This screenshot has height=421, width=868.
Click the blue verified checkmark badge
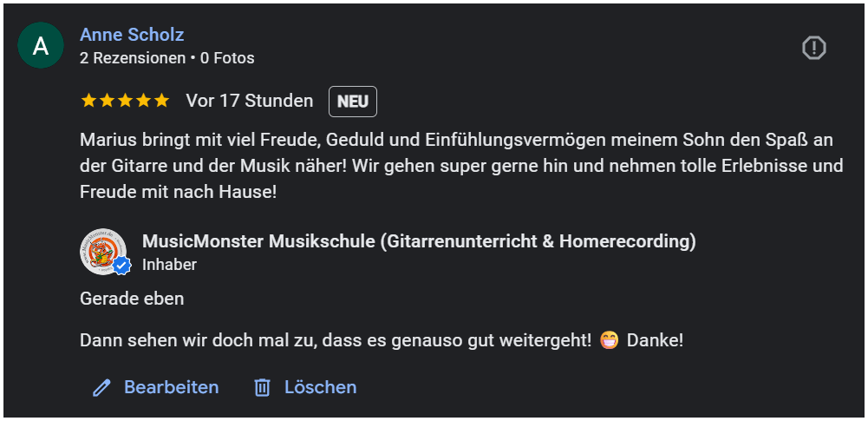click(122, 265)
